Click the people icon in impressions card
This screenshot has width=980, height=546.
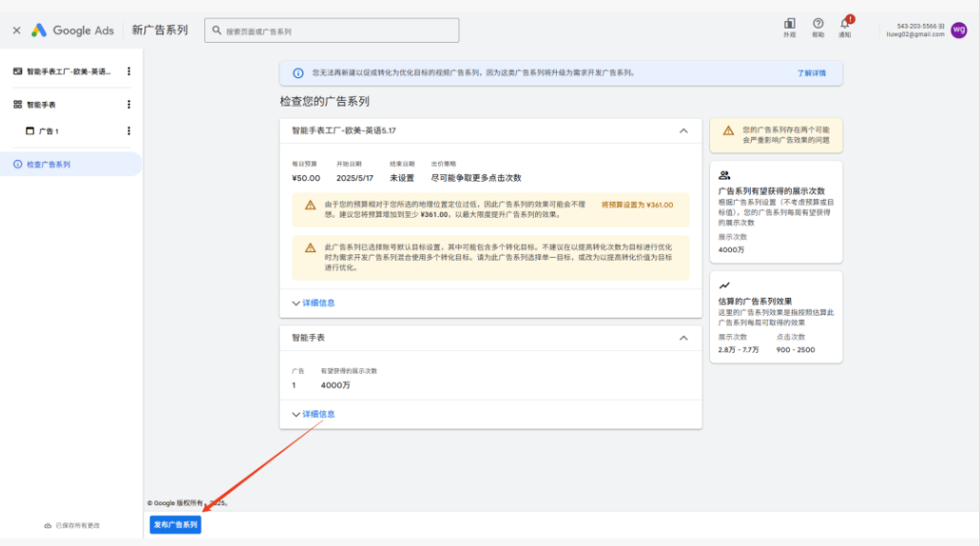coord(724,176)
